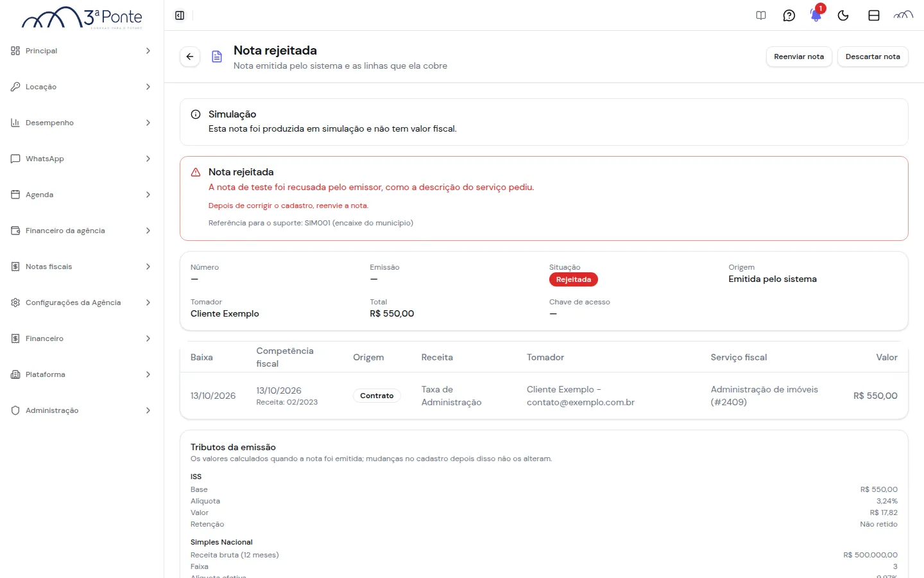Click the 3ª Ponte profile logo at top right
924x578 pixels.
(x=903, y=15)
